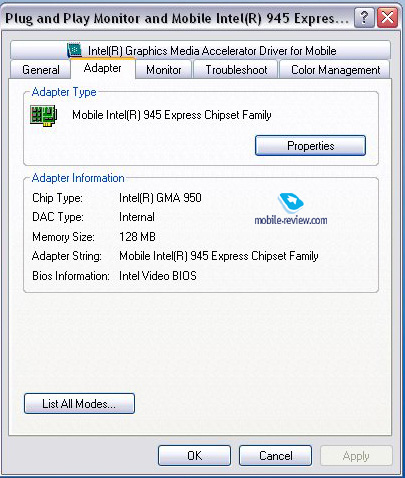
Task: Switch to the General tab
Action: [41, 70]
